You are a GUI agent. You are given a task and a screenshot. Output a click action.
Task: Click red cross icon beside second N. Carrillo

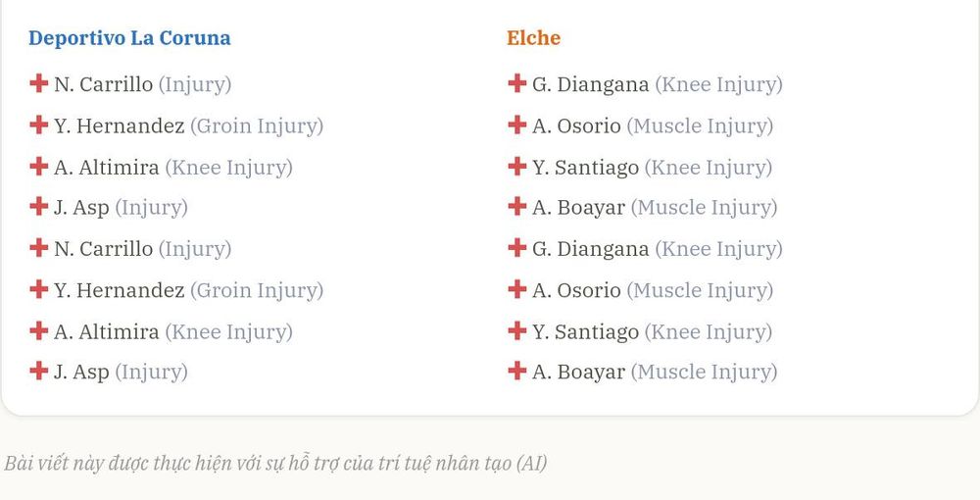[x=39, y=248]
